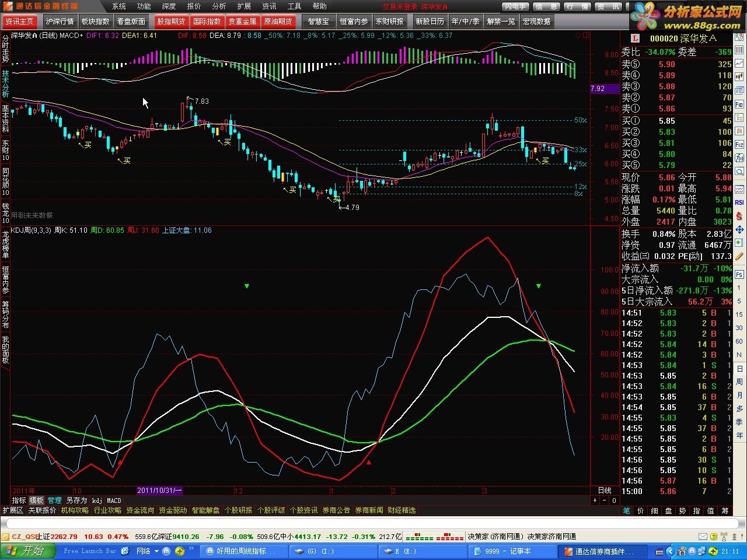
Task: Click the 2011/10/31 date marker on timeline
Action: (159, 491)
